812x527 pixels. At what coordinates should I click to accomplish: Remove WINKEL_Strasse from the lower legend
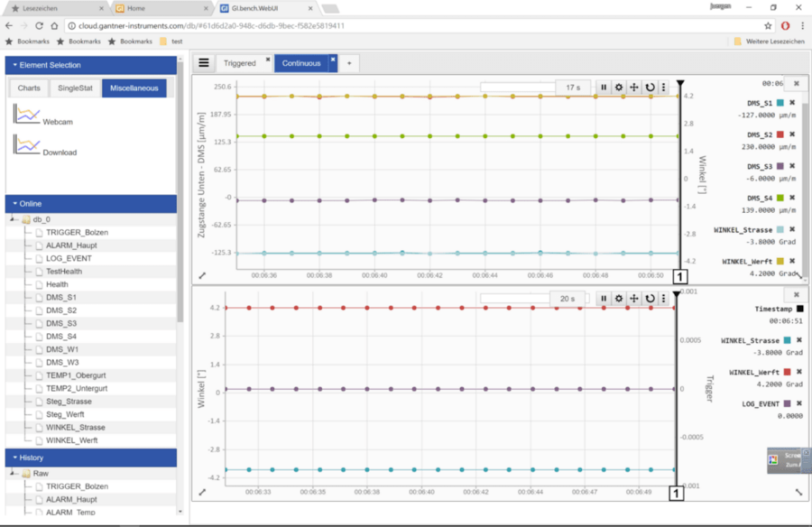click(799, 340)
